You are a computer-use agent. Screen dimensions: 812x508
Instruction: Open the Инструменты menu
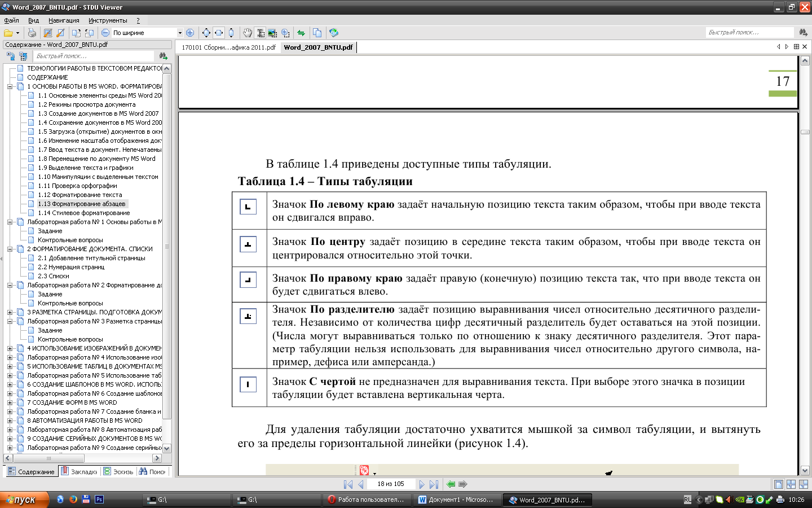pyautogui.click(x=108, y=20)
